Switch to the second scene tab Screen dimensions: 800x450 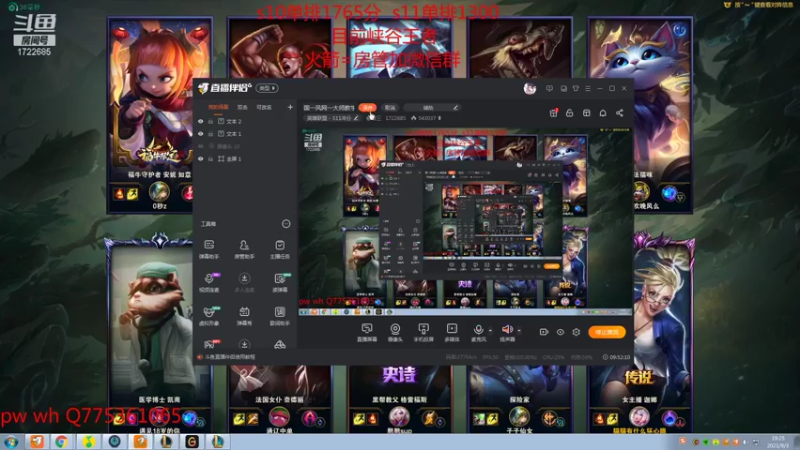point(242,107)
